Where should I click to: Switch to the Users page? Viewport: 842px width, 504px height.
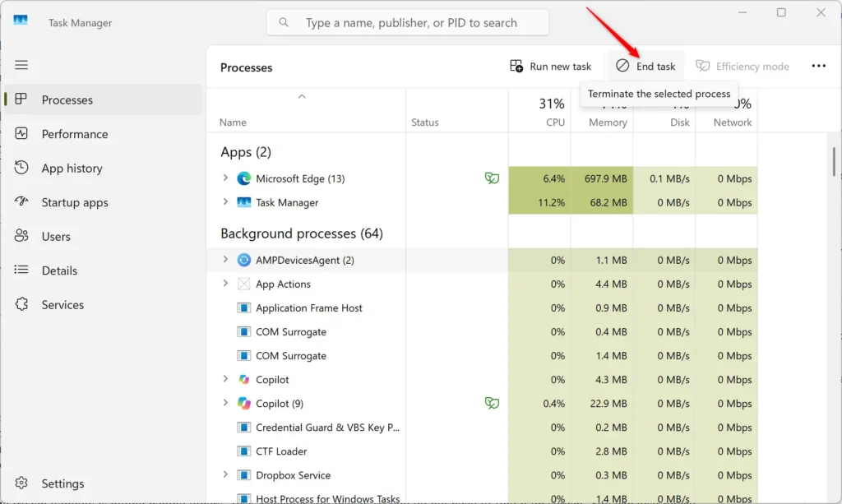[104, 236]
